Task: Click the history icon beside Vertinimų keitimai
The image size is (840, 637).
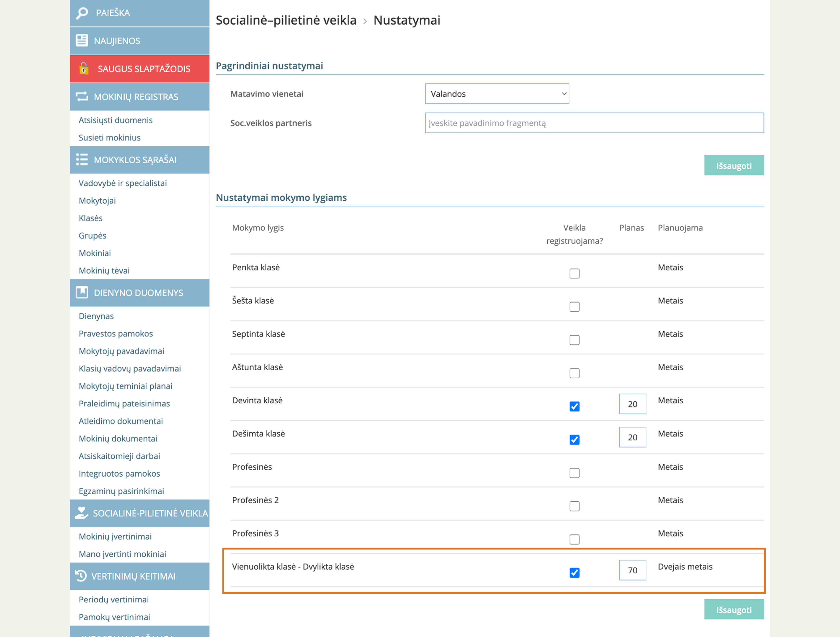Action: 81,575
